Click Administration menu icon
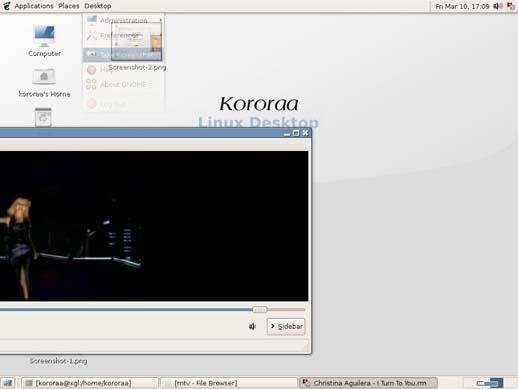The width and height of the screenshot is (518, 389). click(x=92, y=20)
